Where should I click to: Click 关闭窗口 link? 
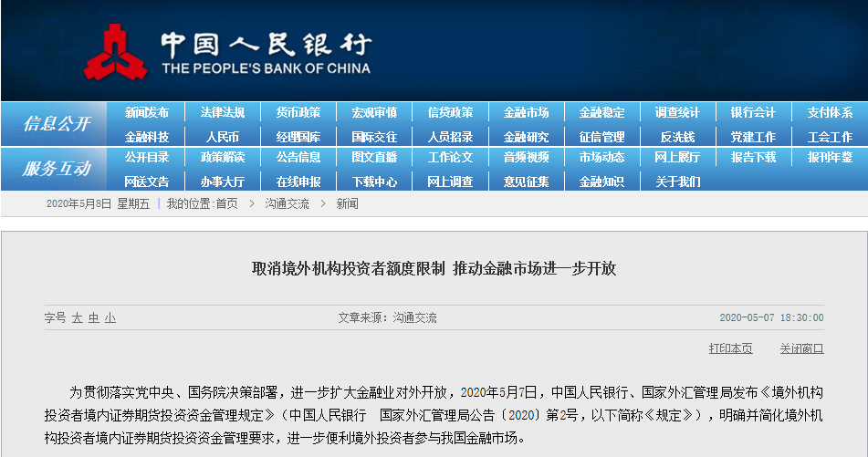pos(801,348)
